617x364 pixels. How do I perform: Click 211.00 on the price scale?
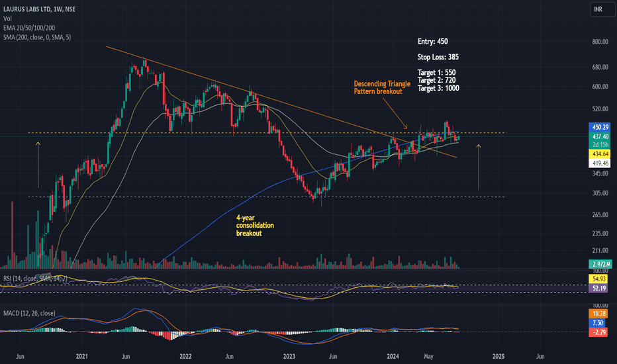click(600, 251)
